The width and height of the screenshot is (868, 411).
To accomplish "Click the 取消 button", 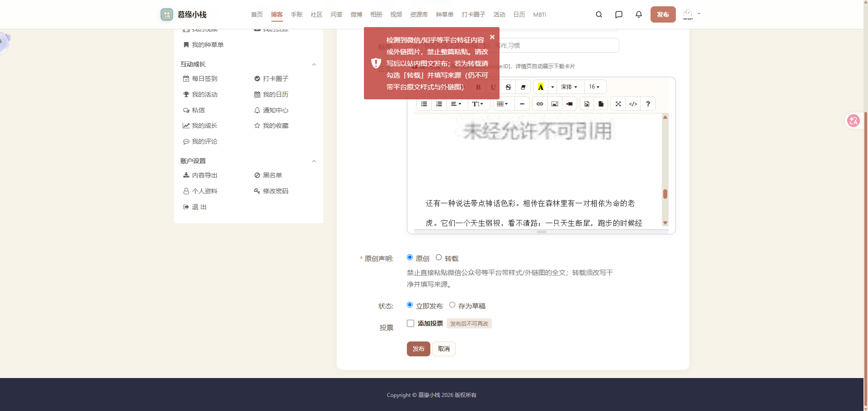I will [444, 349].
